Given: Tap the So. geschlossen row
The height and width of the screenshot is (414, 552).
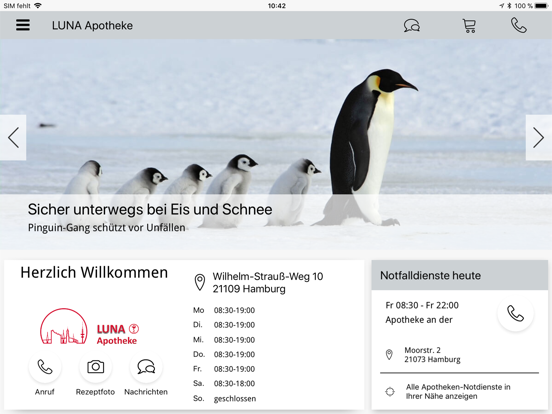Looking at the screenshot, I should (x=224, y=399).
